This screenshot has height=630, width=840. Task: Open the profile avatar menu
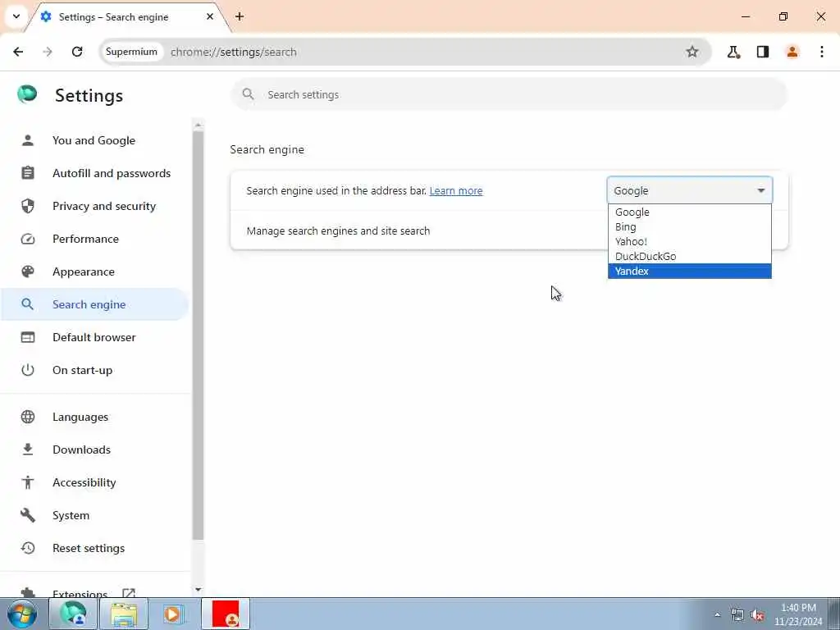pyautogui.click(x=792, y=52)
